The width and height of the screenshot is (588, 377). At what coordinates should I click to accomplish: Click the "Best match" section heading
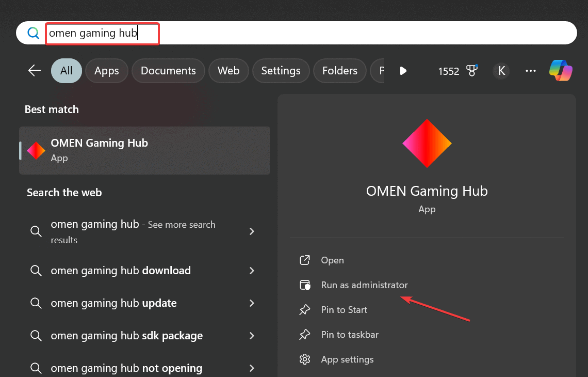pyautogui.click(x=52, y=109)
